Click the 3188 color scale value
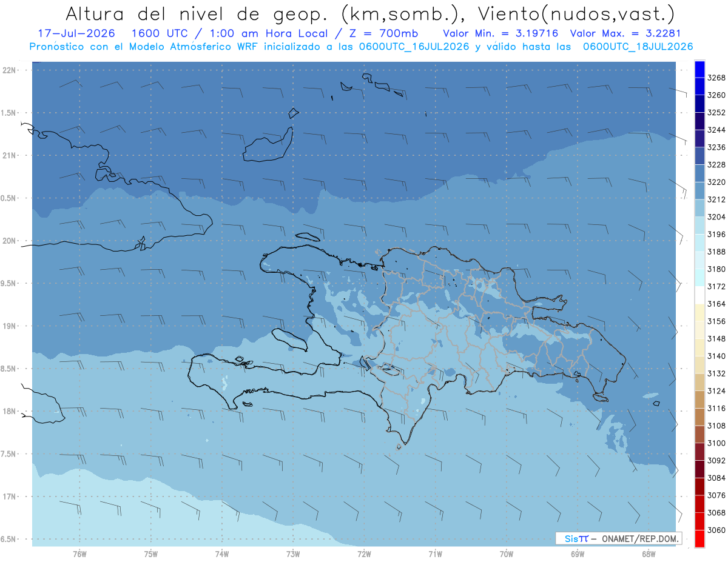 point(716,252)
